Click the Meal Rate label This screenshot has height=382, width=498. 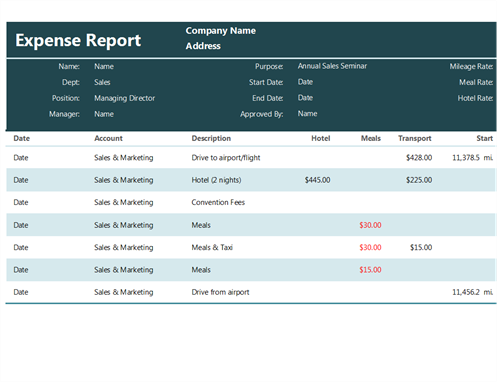476,82
